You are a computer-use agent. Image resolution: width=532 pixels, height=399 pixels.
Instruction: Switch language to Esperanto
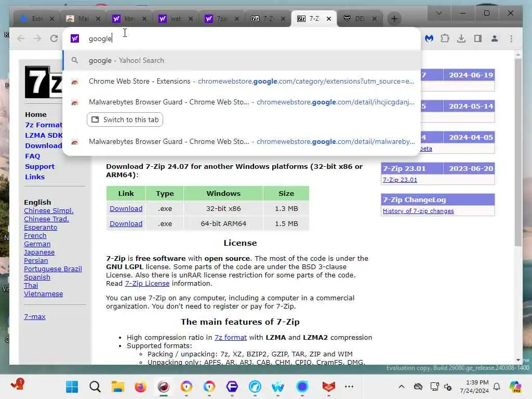pos(41,228)
